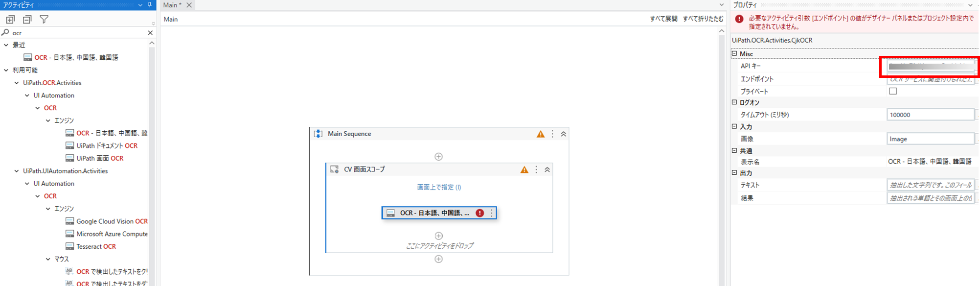980x286 pixels.
Task: Open the filter funnel in Activities panel
Action: click(44, 20)
